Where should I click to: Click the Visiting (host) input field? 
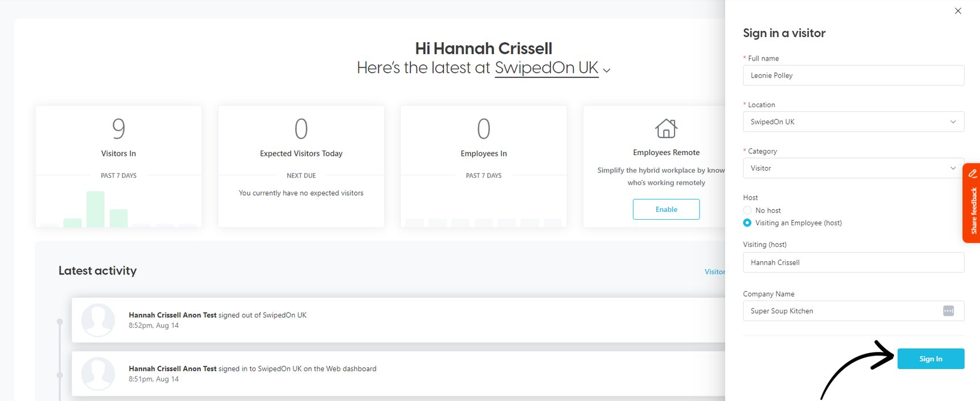(853, 262)
